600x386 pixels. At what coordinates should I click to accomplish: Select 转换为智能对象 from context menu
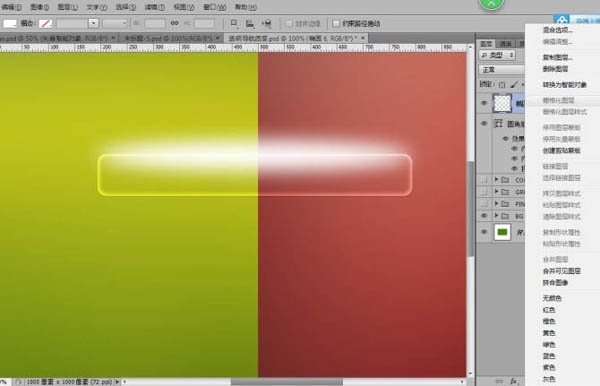click(564, 85)
